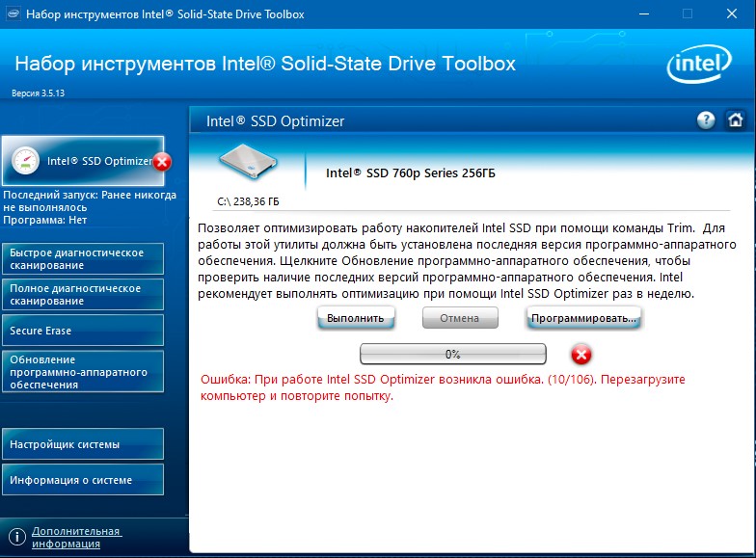Open Полное диагностическое сканирование
Screen dimensions: 756x558
pyautogui.click(x=83, y=295)
